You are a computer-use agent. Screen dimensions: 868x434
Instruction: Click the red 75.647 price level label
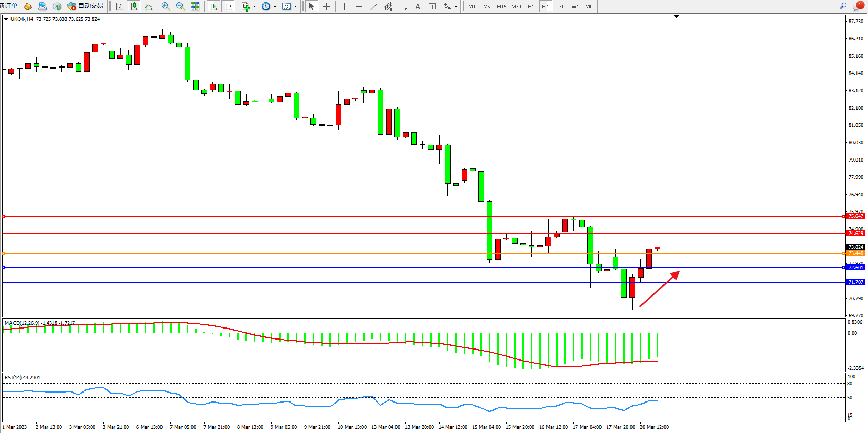[x=855, y=216]
